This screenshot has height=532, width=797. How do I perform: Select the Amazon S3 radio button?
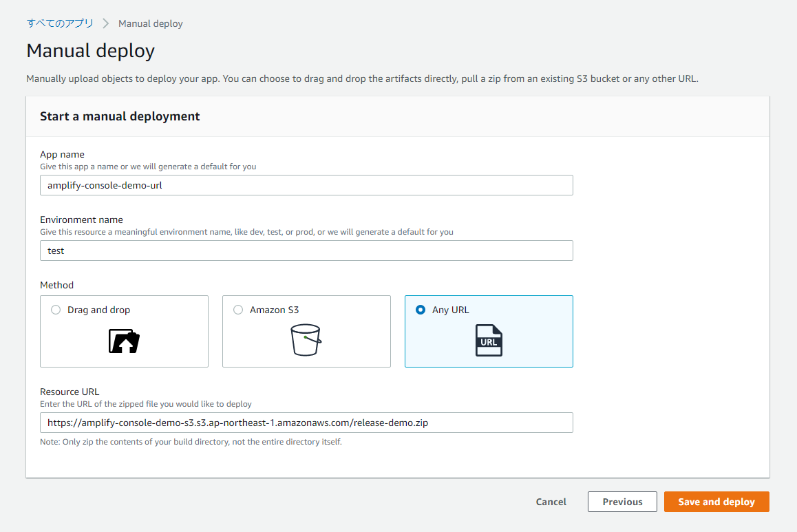(238, 310)
